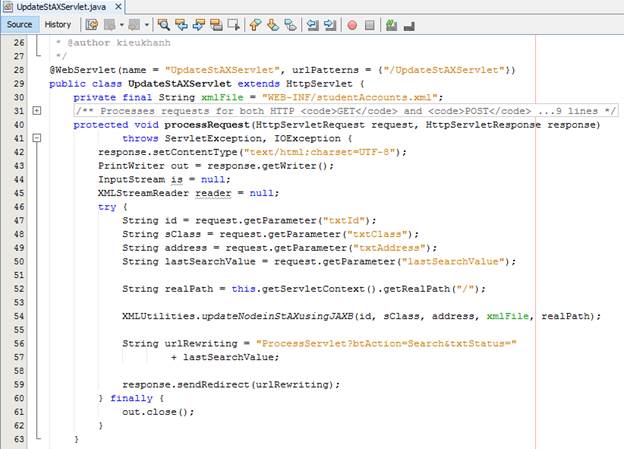Click 'sendRedirect' on line 59

click(x=213, y=385)
